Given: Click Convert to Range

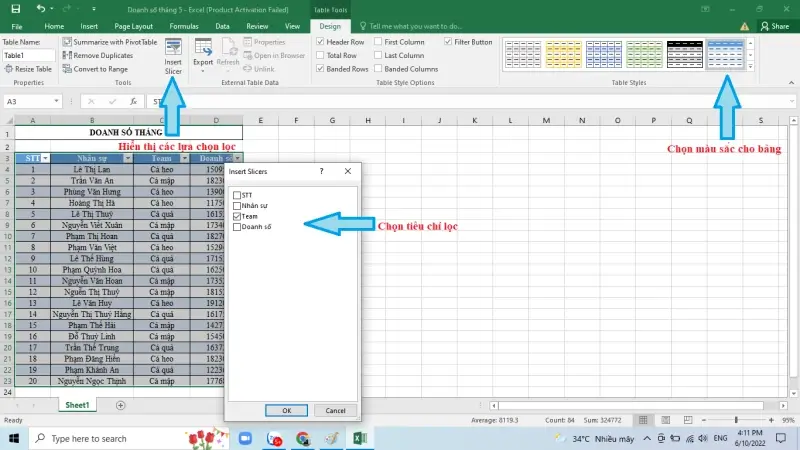Looking at the screenshot, I should (x=68, y=69).
